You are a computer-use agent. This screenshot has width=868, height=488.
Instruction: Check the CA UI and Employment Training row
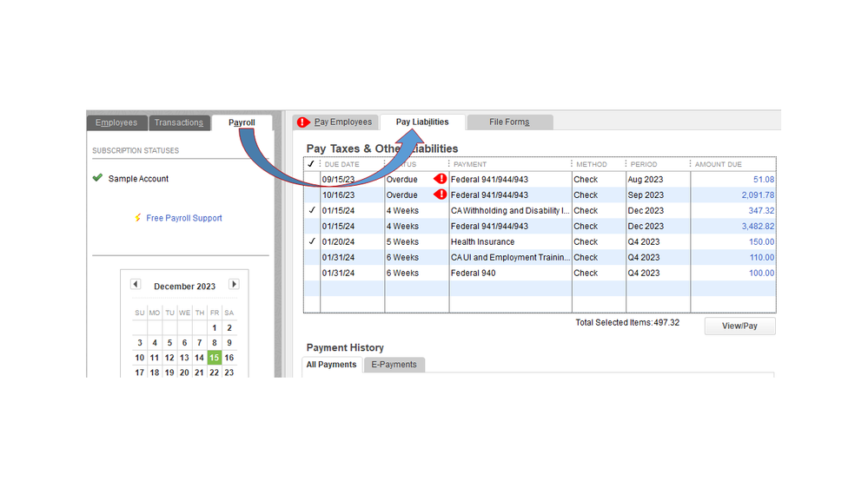point(312,257)
